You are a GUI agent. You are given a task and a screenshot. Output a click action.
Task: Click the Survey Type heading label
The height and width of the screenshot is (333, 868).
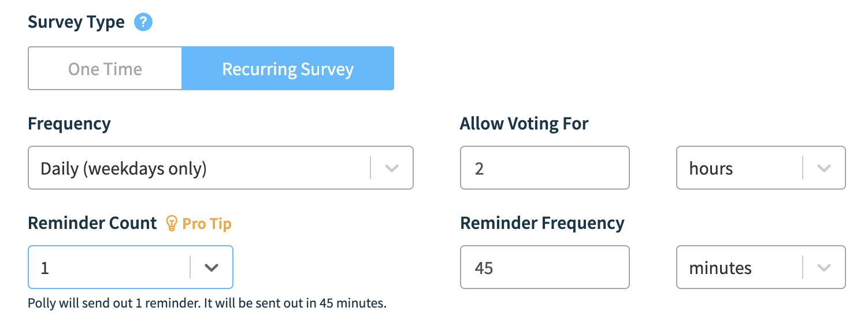tap(76, 23)
